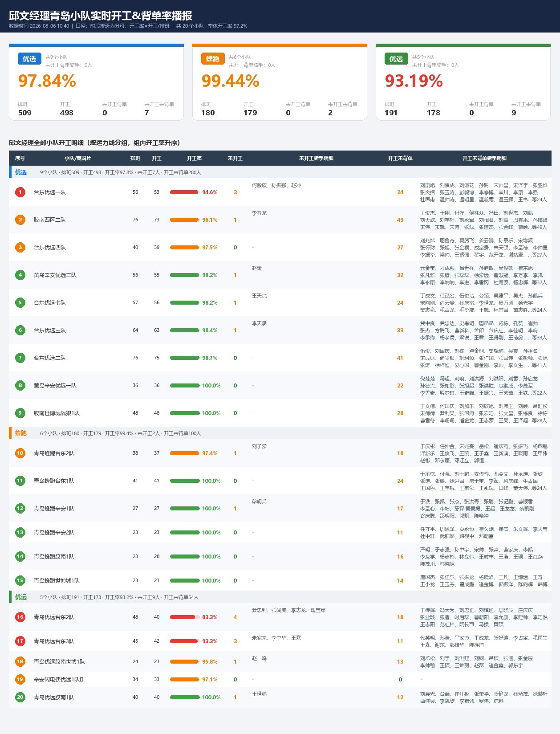Click the 开工未背单 value 33 for 台东优选三队

pos(400,330)
